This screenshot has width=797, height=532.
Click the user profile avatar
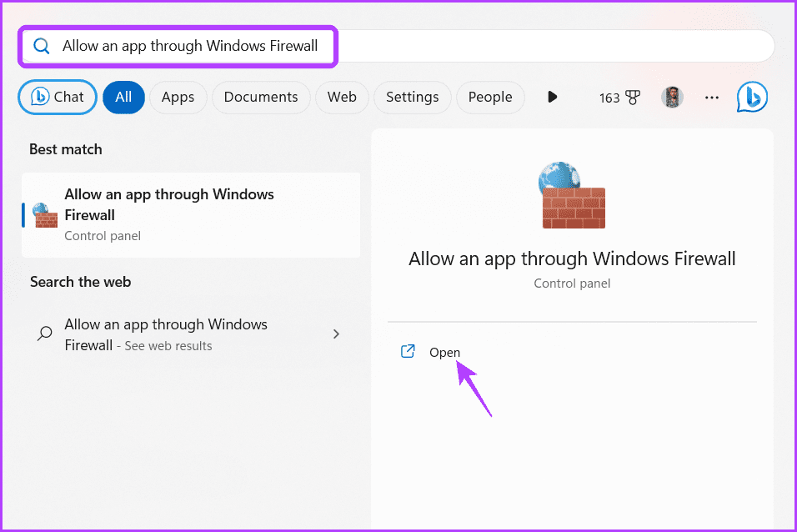coord(672,97)
